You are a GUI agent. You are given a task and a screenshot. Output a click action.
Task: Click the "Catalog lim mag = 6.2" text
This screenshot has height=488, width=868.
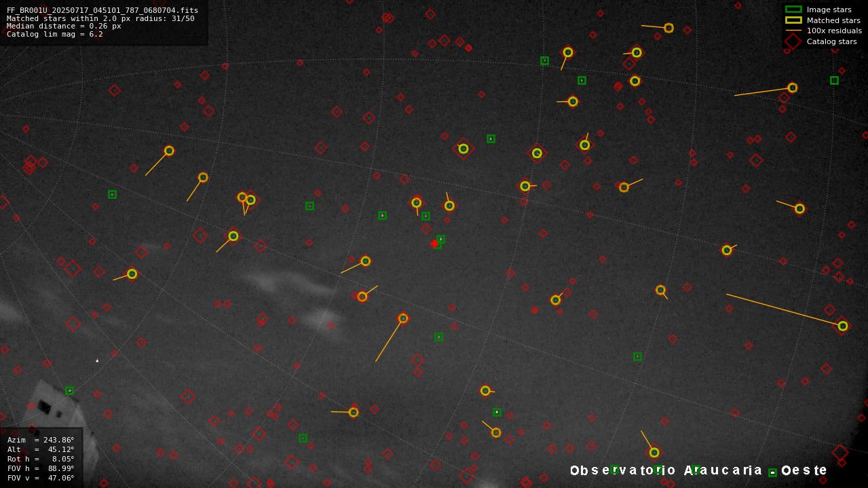(x=55, y=34)
